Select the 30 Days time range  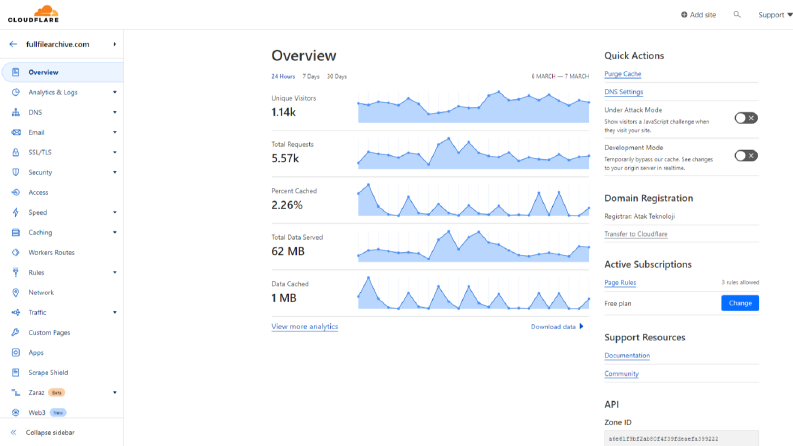pos(337,76)
